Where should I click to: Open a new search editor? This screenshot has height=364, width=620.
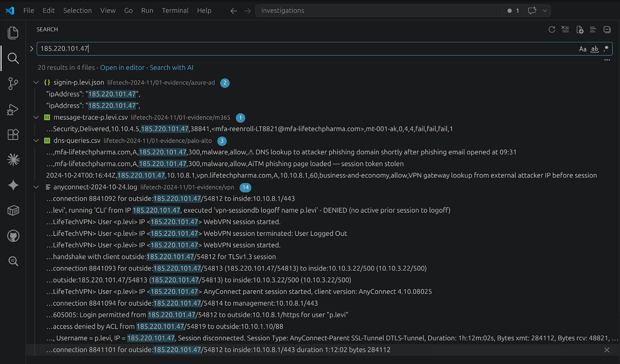[x=580, y=30]
